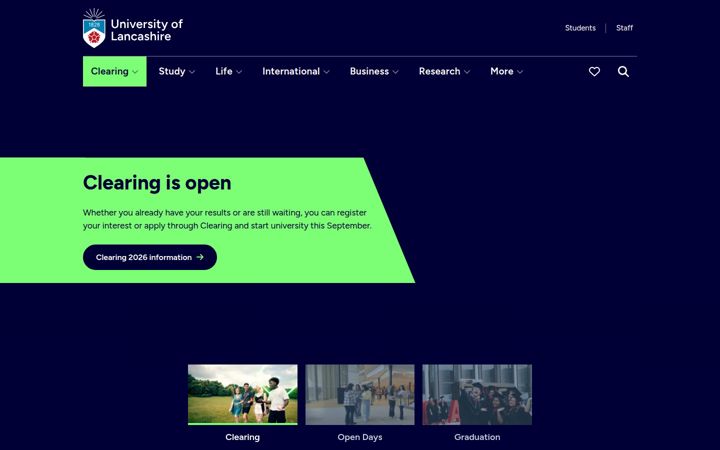This screenshot has height=450, width=720.
Task: Click the University of Lancashire wordmark
Action: [147, 30]
